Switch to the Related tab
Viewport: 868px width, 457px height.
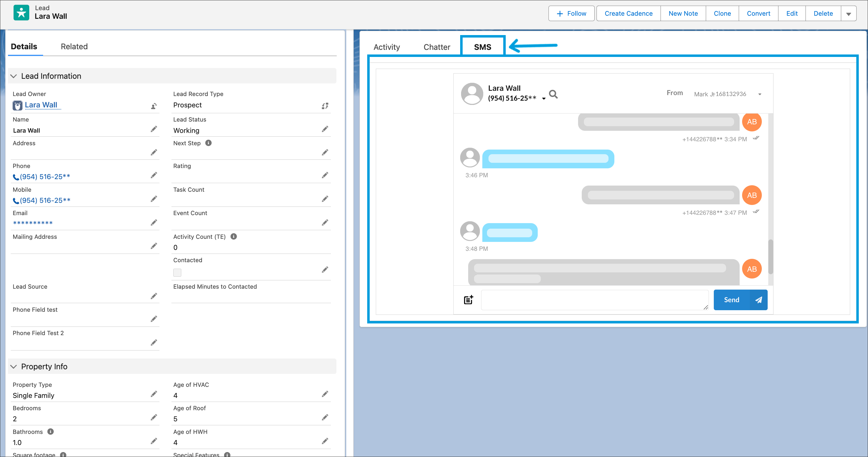tap(74, 46)
